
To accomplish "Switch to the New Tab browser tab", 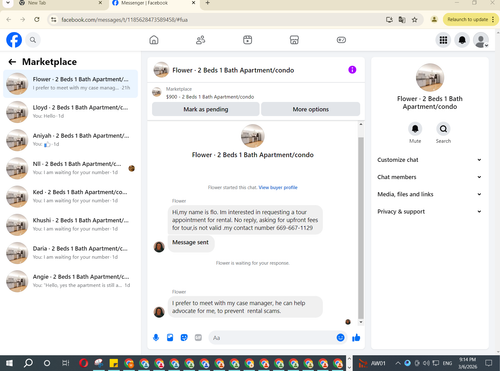I will coord(60,3).
